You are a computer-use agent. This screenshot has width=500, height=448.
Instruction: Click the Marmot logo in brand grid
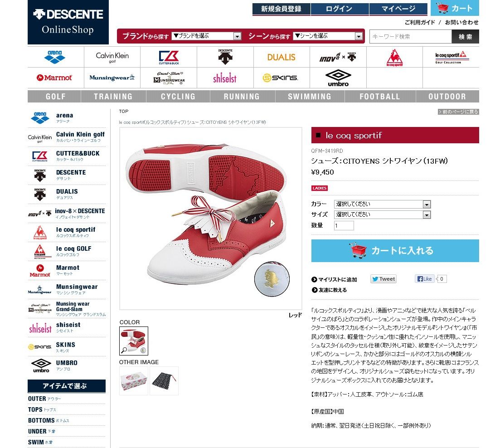(x=54, y=78)
